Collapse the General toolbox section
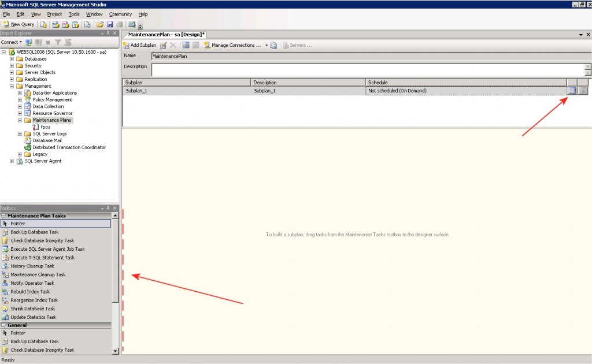This screenshot has width=592, height=364. click(3, 325)
